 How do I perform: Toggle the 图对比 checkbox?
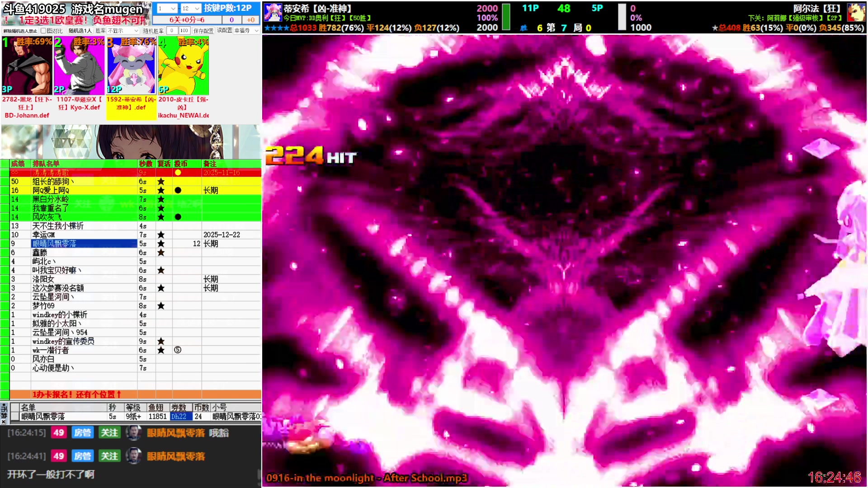pyautogui.click(x=43, y=31)
